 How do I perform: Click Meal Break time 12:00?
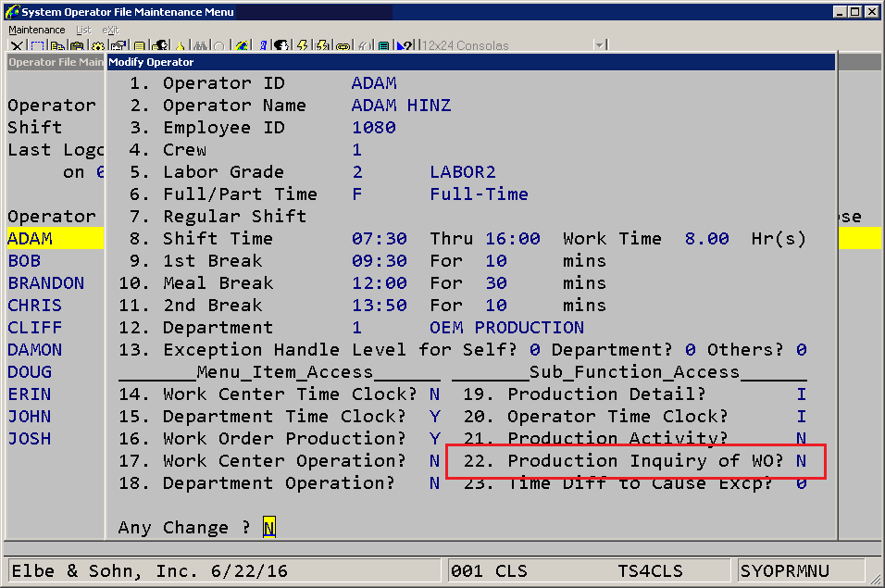click(380, 282)
